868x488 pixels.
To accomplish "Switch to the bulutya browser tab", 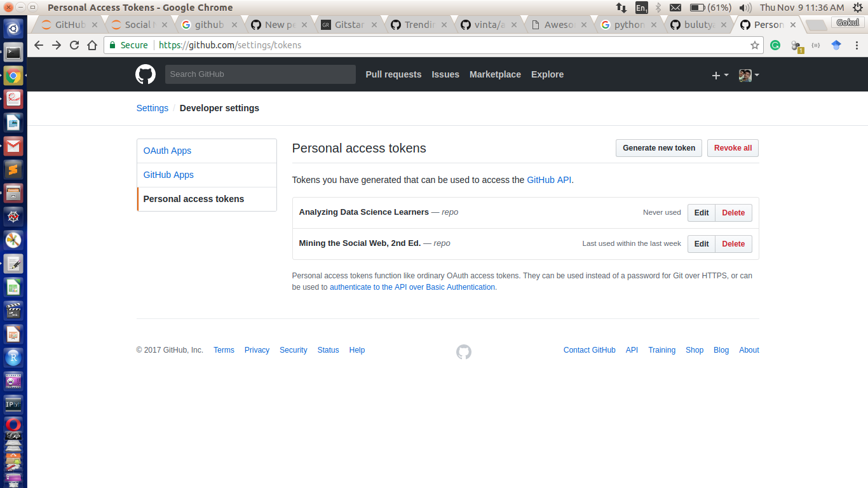I will tap(698, 25).
